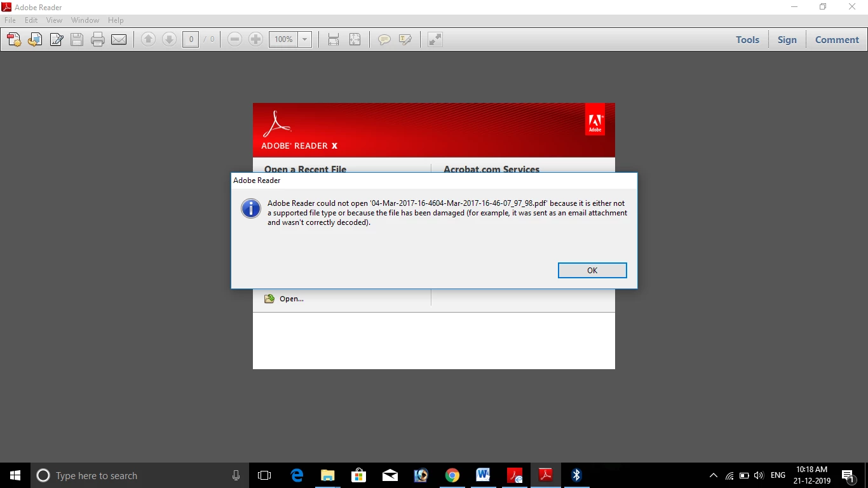Open the Window menu

[x=85, y=20]
